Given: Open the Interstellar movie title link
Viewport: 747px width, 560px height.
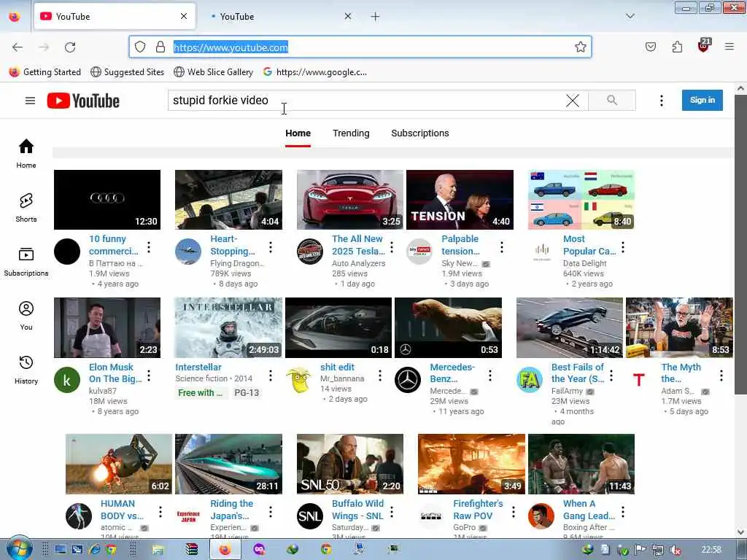Looking at the screenshot, I should pyautogui.click(x=198, y=367).
